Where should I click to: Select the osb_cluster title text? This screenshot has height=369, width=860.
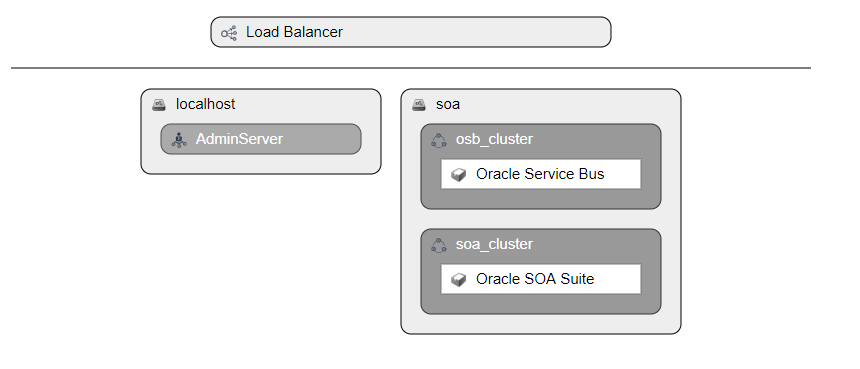point(494,139)
